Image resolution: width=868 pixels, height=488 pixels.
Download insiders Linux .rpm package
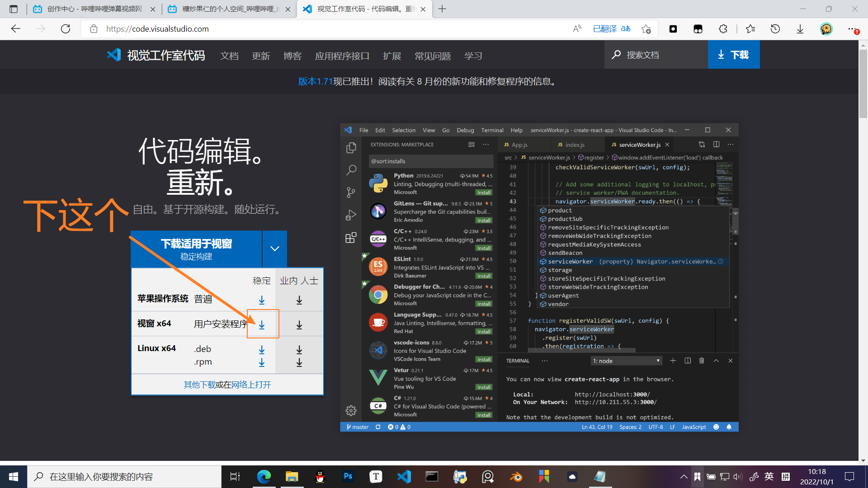point(299,362)
